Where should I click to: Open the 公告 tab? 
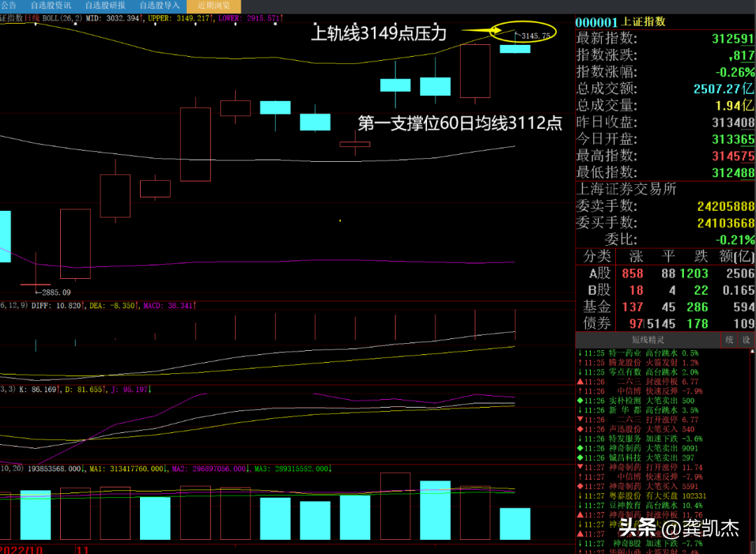click(8, 6)
